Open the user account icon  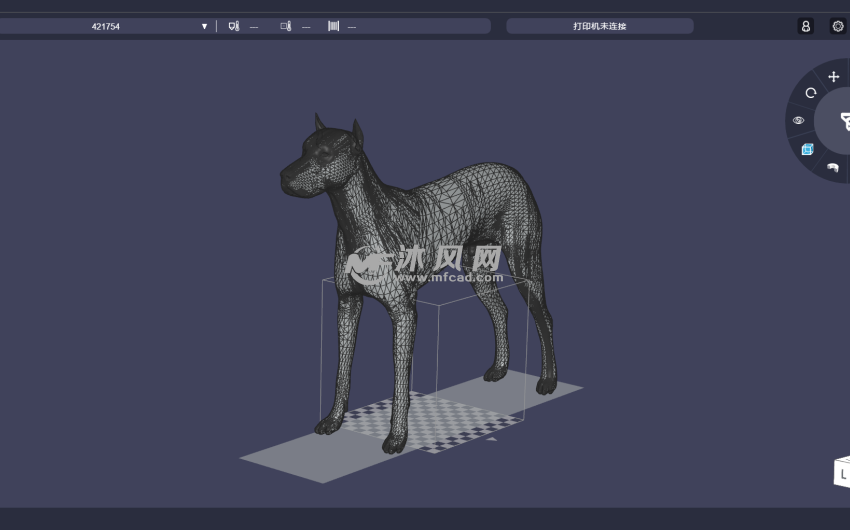(x=805, y=26)
